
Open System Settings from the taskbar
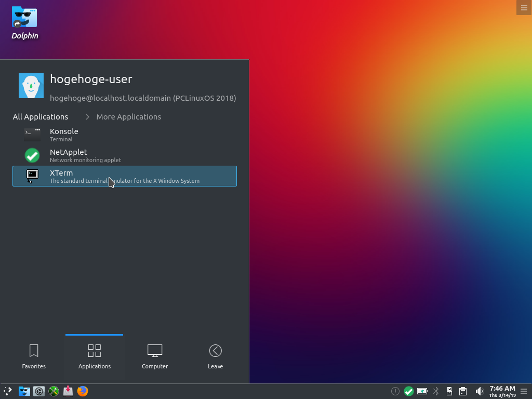tap(39, 391)
